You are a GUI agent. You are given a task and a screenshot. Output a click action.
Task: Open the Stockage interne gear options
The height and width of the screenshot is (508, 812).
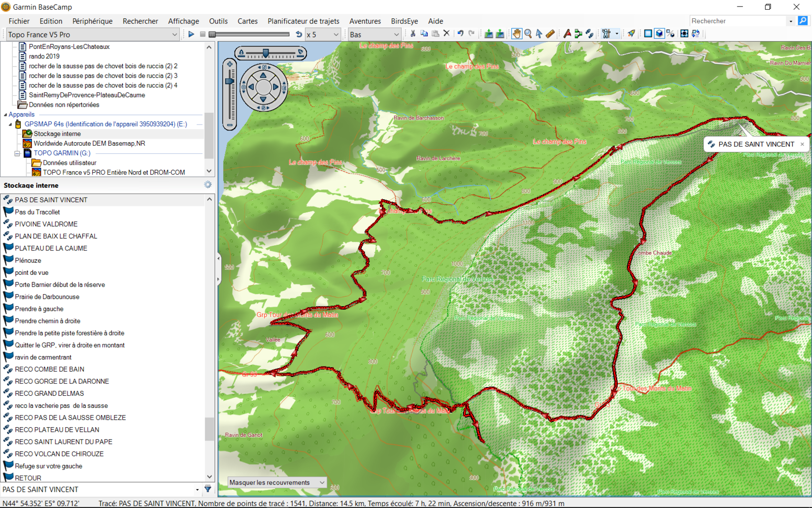coord(208,185)
